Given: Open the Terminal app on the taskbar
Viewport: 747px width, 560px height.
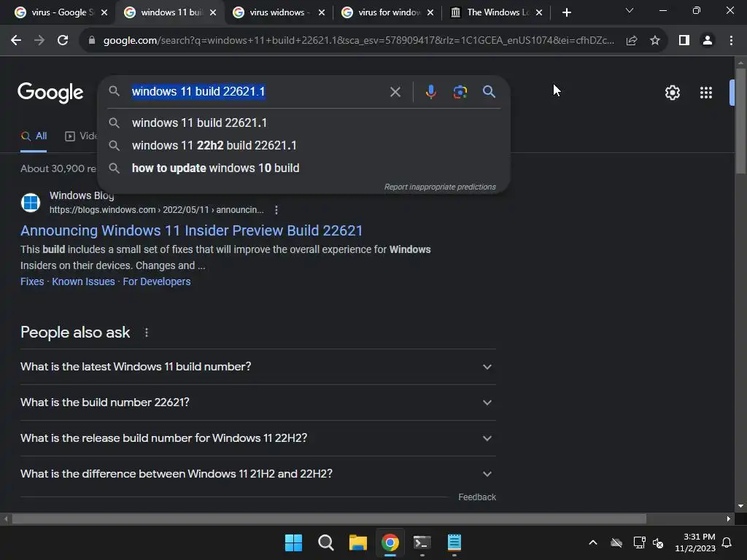Looking at the screenshot, I should [422, 542].
